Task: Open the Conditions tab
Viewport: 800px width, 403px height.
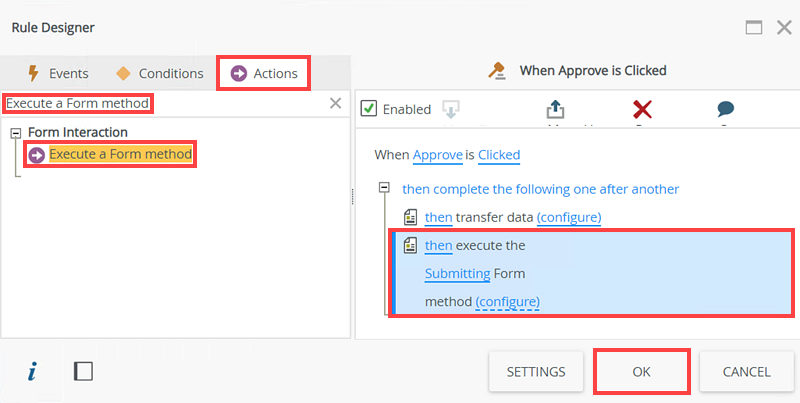Action: pyautogui.click(x=160, y=73)
